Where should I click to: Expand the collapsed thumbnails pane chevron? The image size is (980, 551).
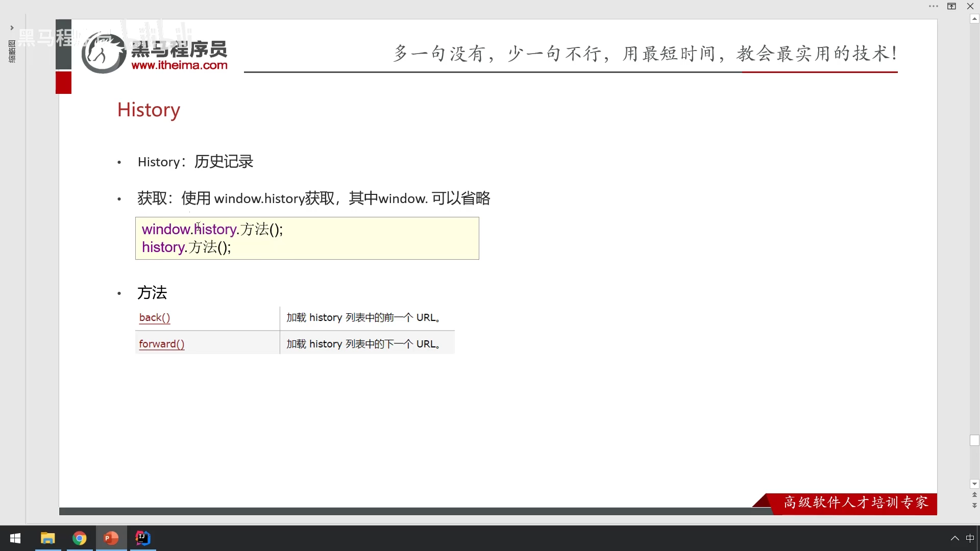tap(12, 28)
